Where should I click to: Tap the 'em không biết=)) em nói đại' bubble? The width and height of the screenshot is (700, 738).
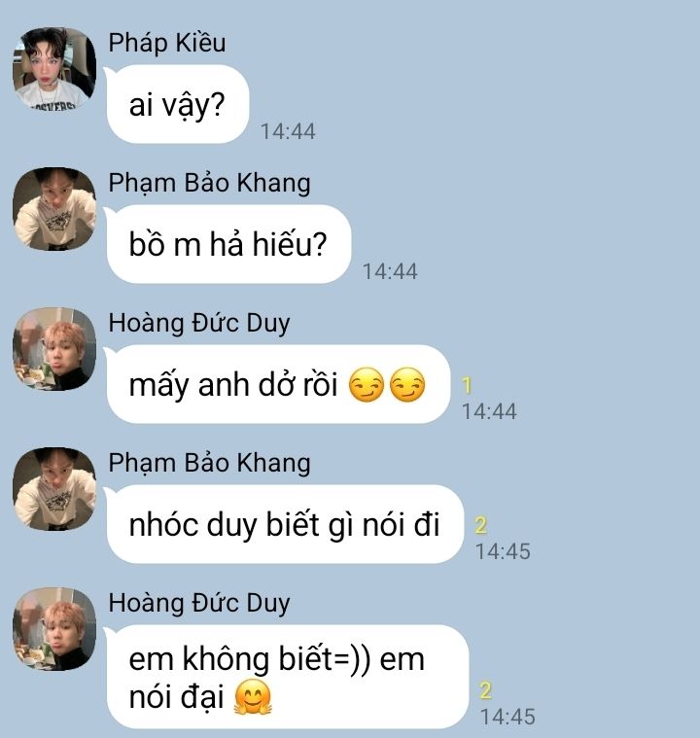(x=287, y=677)
